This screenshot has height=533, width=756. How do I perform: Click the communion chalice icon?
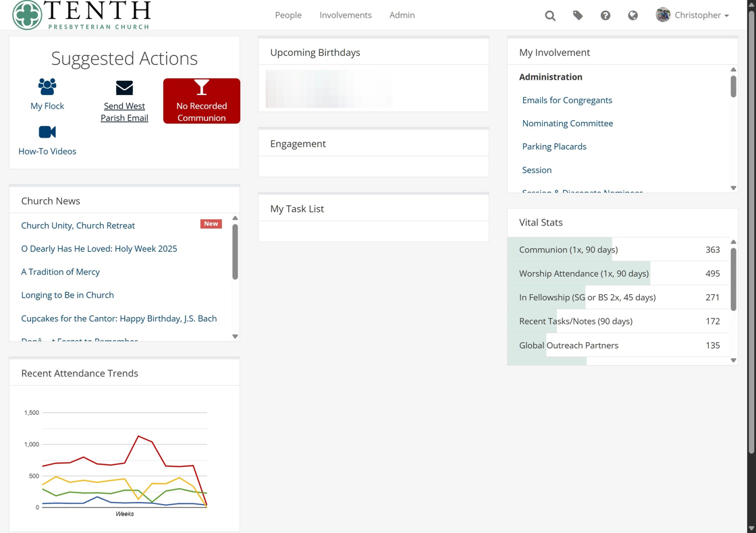click(x=202, y=88)
